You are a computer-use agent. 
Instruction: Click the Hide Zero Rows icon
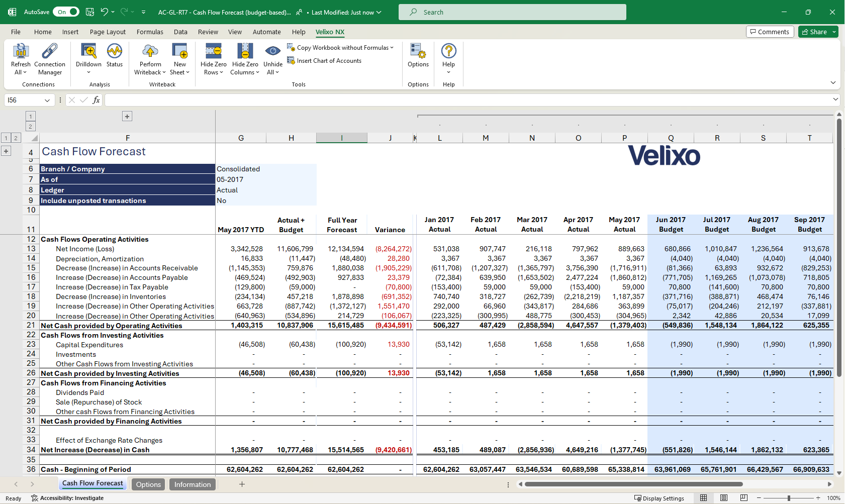(214, 51)
